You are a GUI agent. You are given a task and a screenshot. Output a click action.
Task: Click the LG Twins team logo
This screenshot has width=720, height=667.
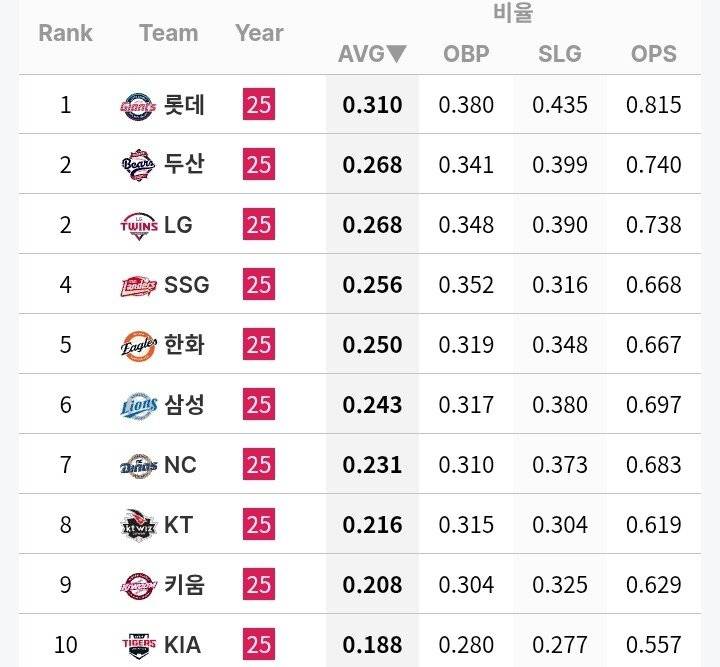(x=138, y=225)
